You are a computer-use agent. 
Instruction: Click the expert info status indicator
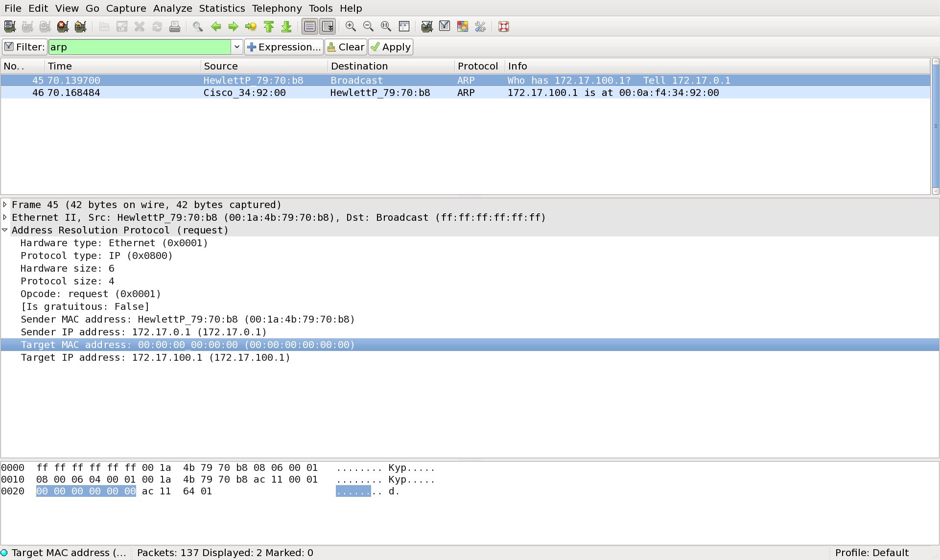click(x=4, y=553)
